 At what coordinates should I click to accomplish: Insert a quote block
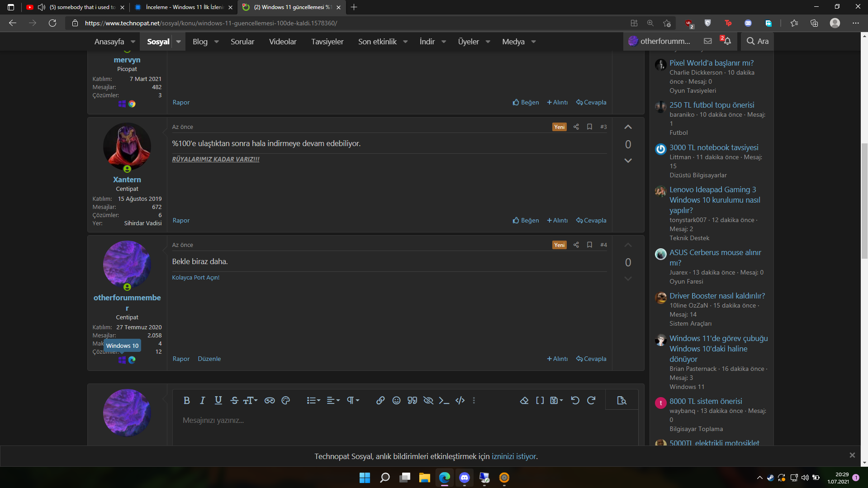point(412,400)
